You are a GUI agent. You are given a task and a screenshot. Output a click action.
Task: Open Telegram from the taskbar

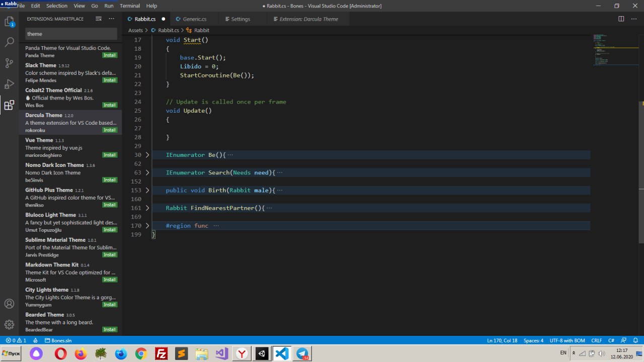pyautogui.click(x=302, y=353)
